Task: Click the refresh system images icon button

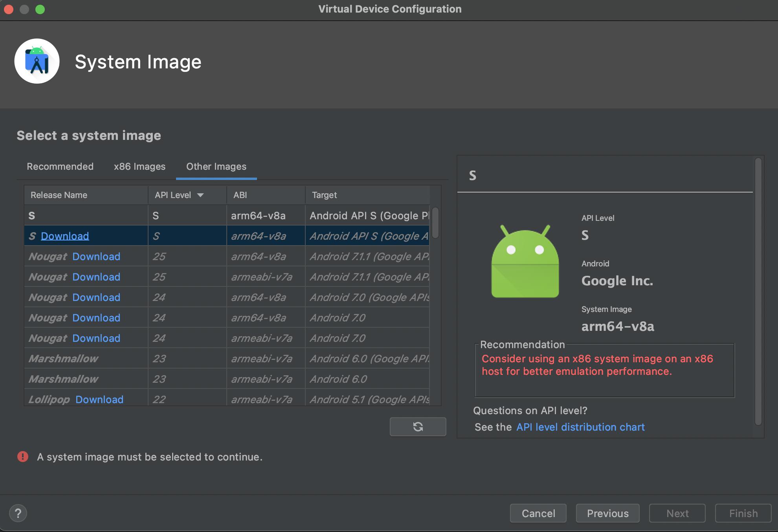Action: [418, 427]
